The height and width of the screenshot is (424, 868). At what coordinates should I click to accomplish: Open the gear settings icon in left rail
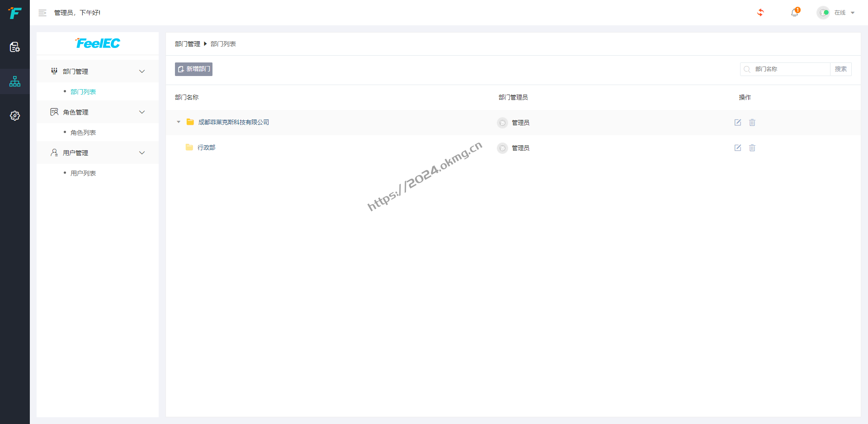coord(15,116)
